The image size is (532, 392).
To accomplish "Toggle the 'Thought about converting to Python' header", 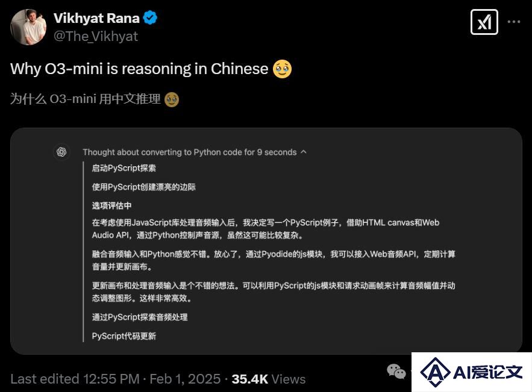I will (190, 152).
